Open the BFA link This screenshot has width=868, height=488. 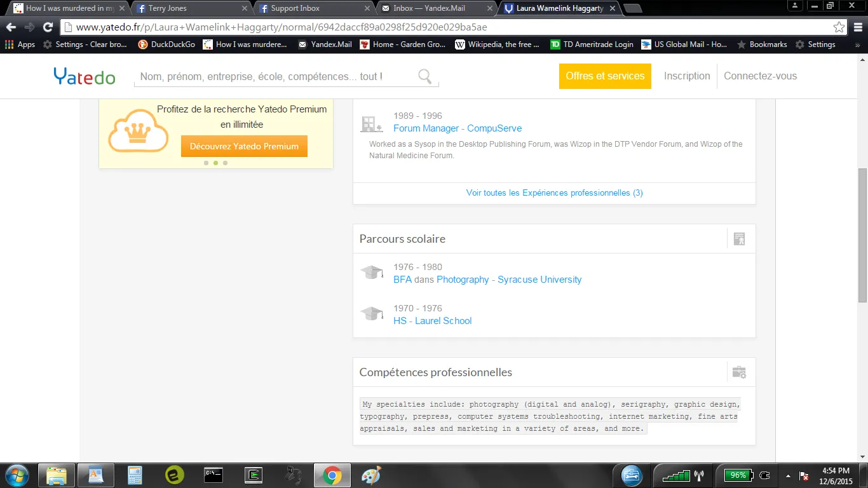point(402,280)
